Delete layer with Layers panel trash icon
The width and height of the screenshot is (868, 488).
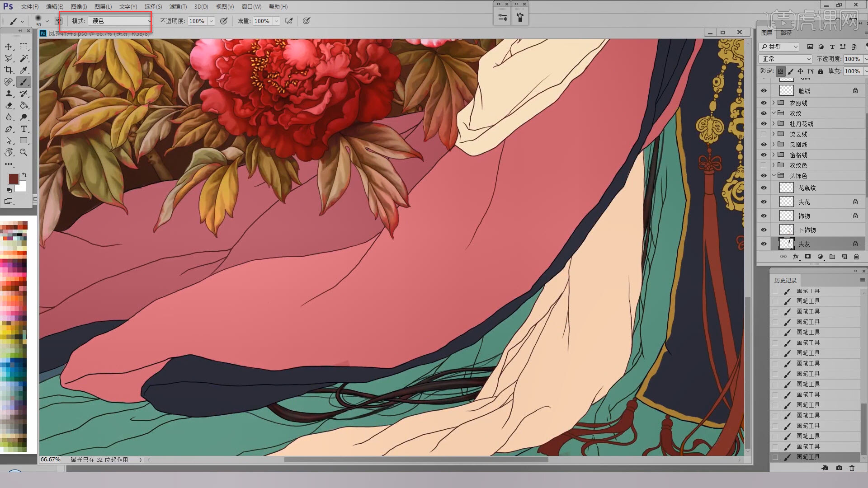coord(856,257)
